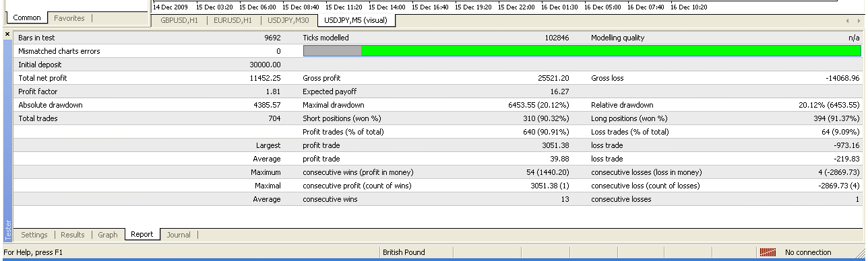Screen dimensions: 868x261
Task: Close the Tester panel with the x icon
Action: pos(7,34)
